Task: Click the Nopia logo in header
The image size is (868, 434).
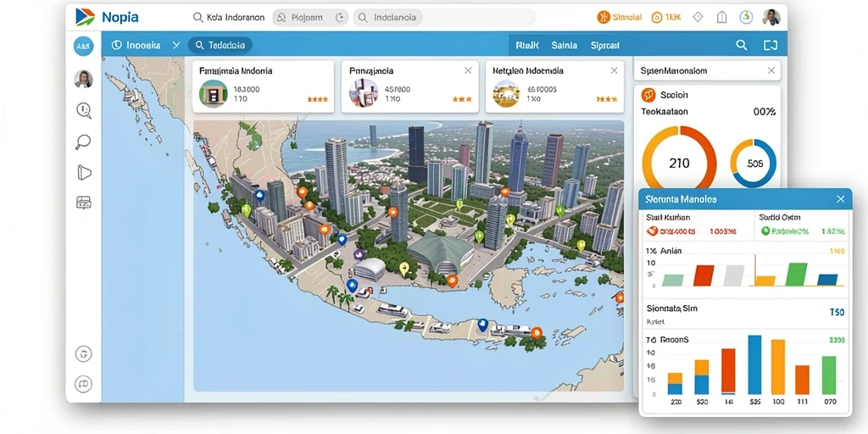Action: coord(106,17)
